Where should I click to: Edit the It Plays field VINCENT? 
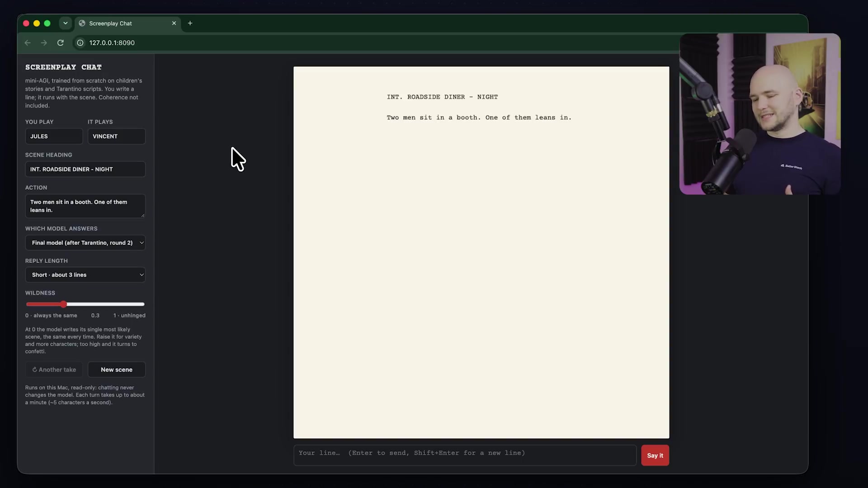117,136
